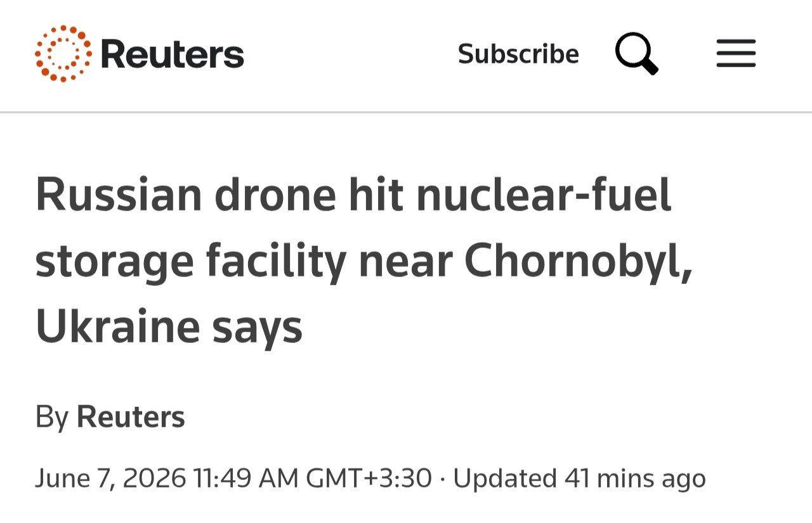The width and height of the screenshot is (812, 523).
Task: Click the word 'near' in the headline
Action: pos(406,261)
